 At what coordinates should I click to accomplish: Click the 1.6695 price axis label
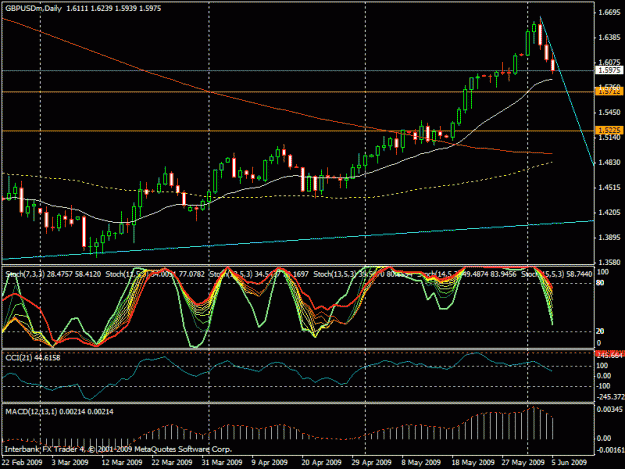609,13
